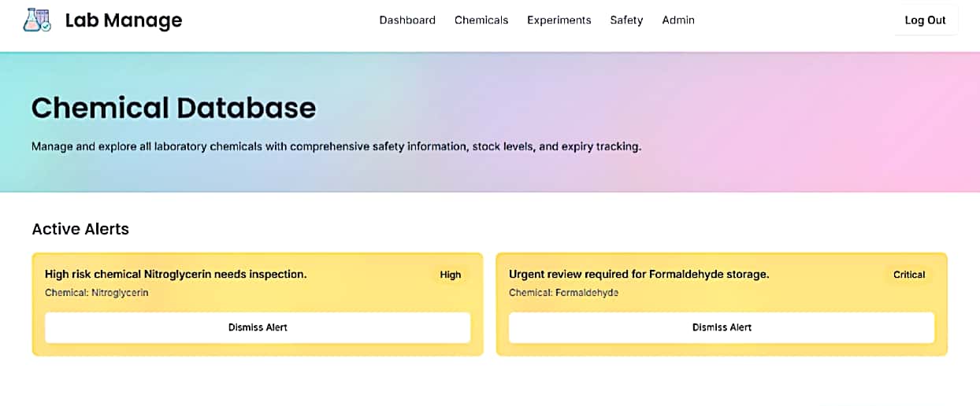Dismiss the Formaldehyde storage alert
The image size is (980, 406).
point(721,327)
